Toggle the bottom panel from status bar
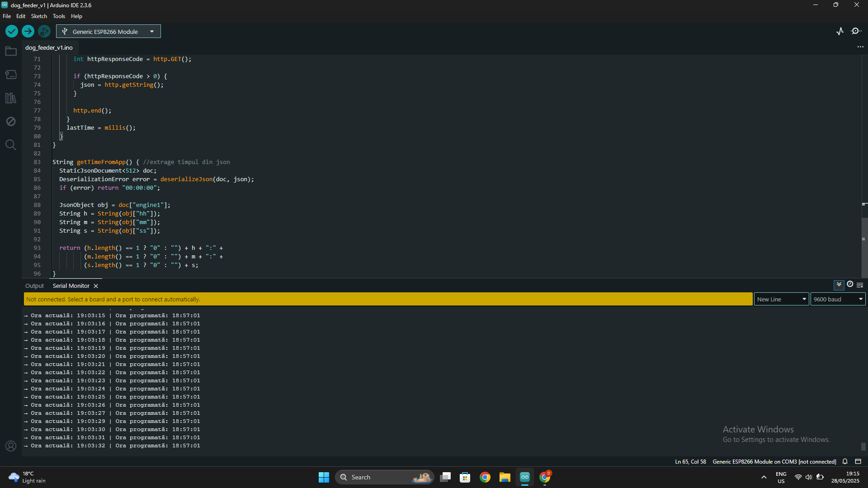This screenshot has height=488, width=868. [x=858, y=461]
